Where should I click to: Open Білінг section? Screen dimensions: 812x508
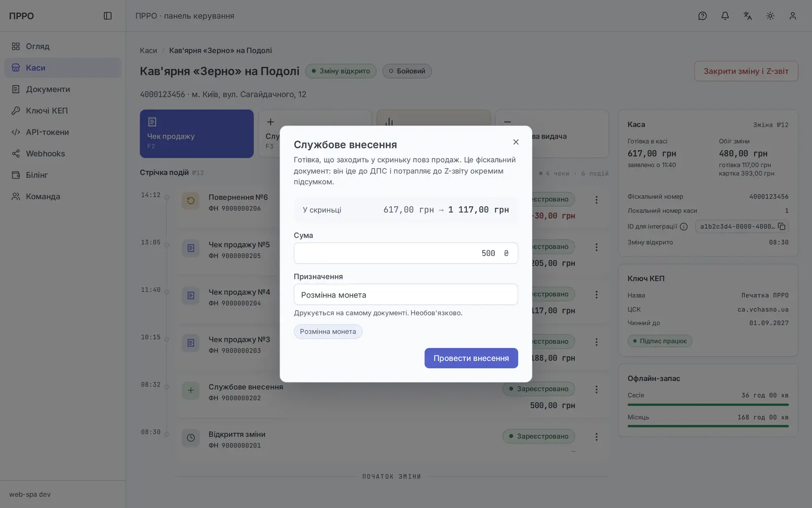coord(63,175)
